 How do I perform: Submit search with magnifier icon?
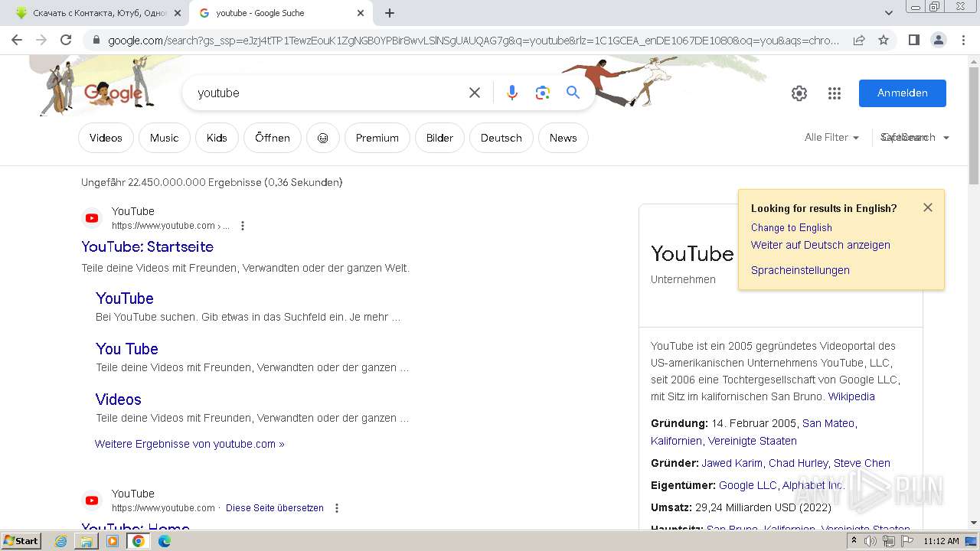coord(573,93)
